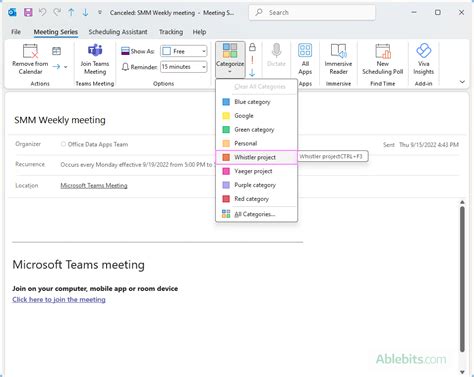Click Microsoft Teams meeting heading
Screen dimensions: 474x377
point(79,265)
